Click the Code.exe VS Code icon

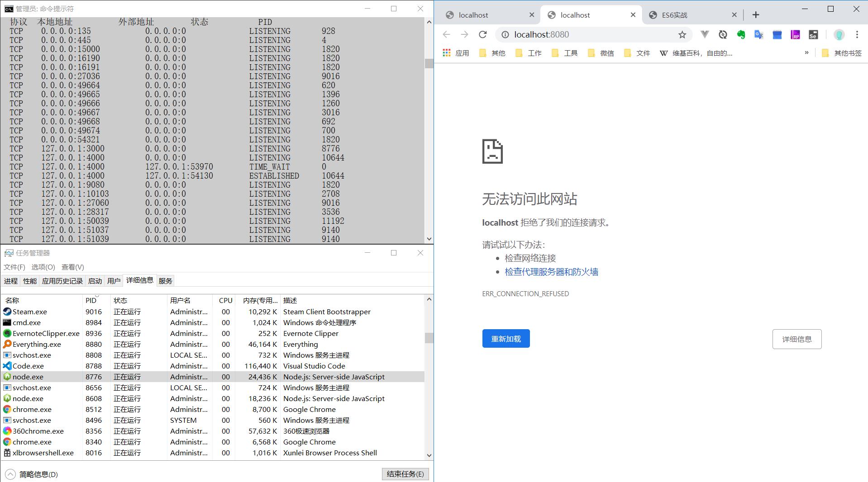[7, 366]
